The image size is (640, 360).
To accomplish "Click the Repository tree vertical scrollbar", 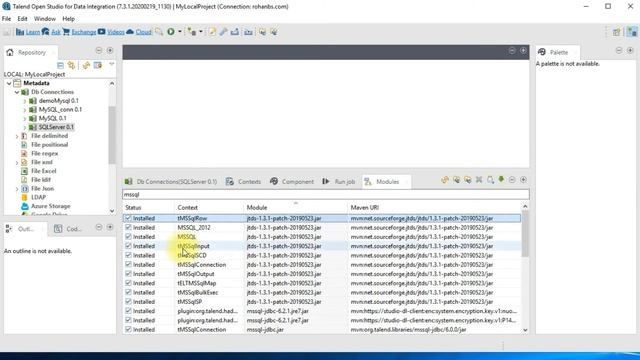I will pos(112,135).
